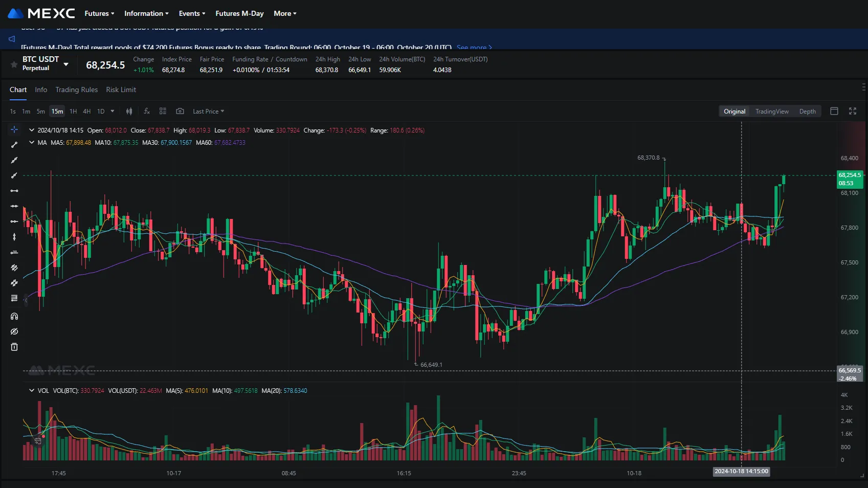Enable magnet mode for drawings
Screen dimensions: 868x488
pos(14,316)
